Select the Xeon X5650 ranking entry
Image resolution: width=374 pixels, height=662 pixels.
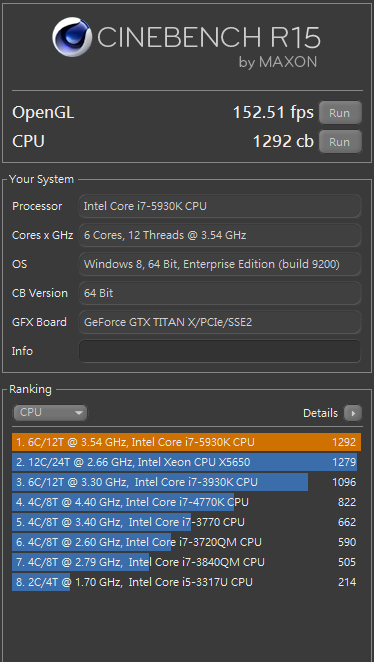pyautogui.click(x=187, y=462)
